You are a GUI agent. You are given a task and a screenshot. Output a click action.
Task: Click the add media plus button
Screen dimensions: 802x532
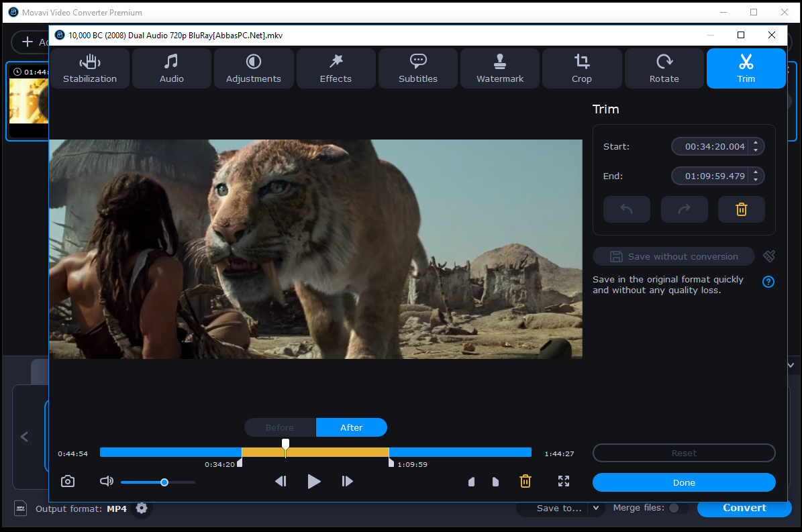point(27,42)
